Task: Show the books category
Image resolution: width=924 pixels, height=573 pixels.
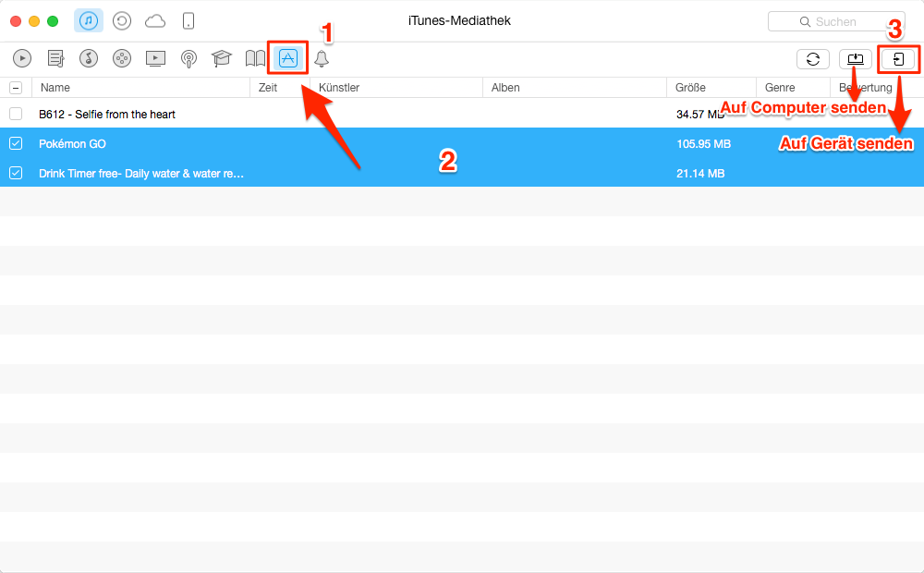Action: [x=255, y=58]
